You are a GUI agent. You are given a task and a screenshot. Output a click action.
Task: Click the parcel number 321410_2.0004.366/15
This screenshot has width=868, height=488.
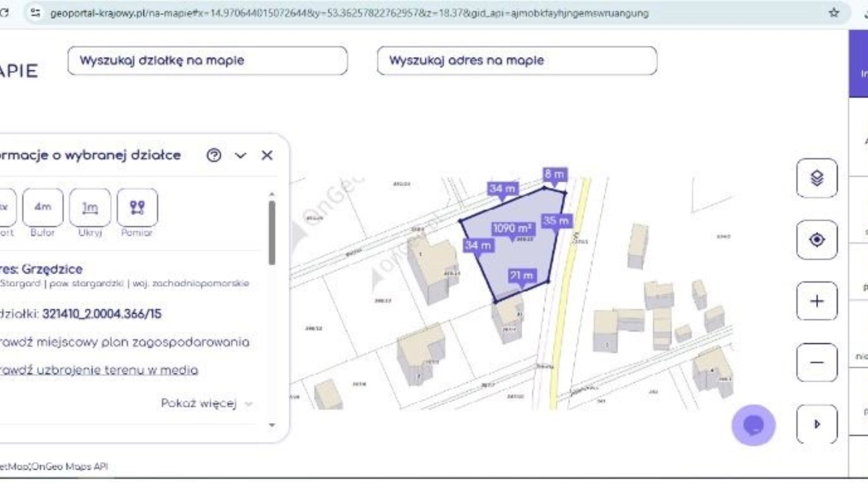point(102,314)
